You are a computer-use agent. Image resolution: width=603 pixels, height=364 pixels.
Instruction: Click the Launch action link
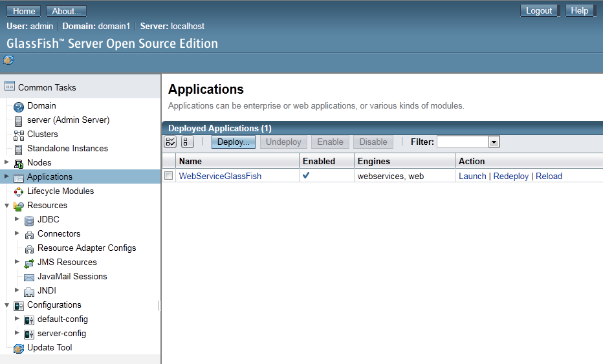[x=473, y=176]
